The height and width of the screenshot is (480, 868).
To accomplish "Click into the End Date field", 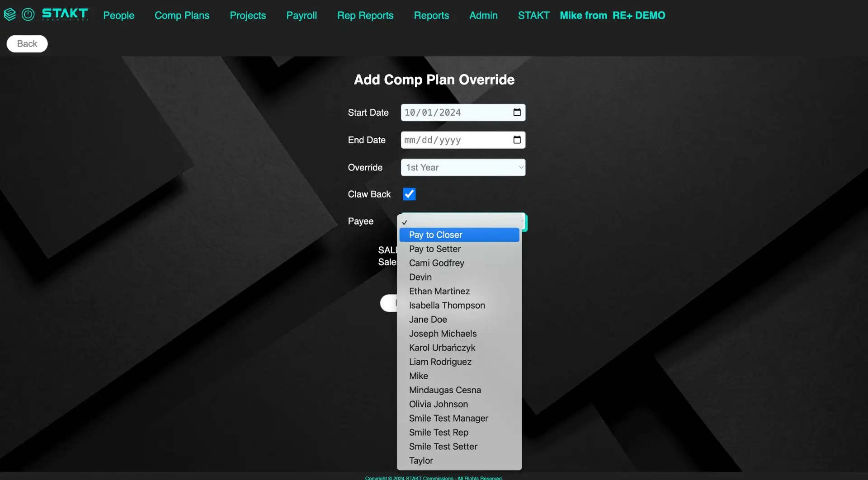I will tap(463, 140).
